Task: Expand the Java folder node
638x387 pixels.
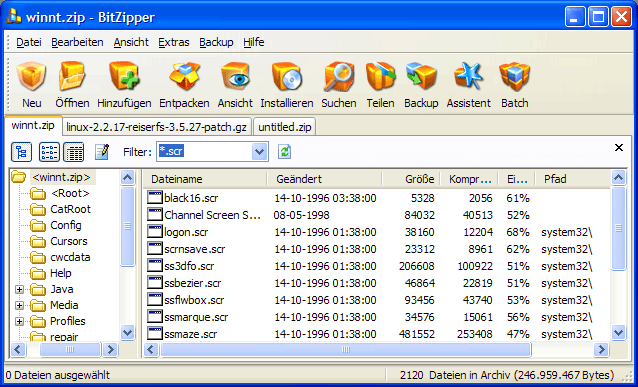Action: pyautogui.click(x=19, y=289)
